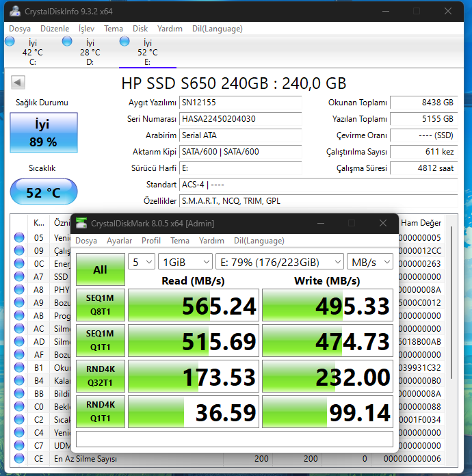
Task: Minimize the CrystalDiskMark window
Action: [x=321, y=224]
